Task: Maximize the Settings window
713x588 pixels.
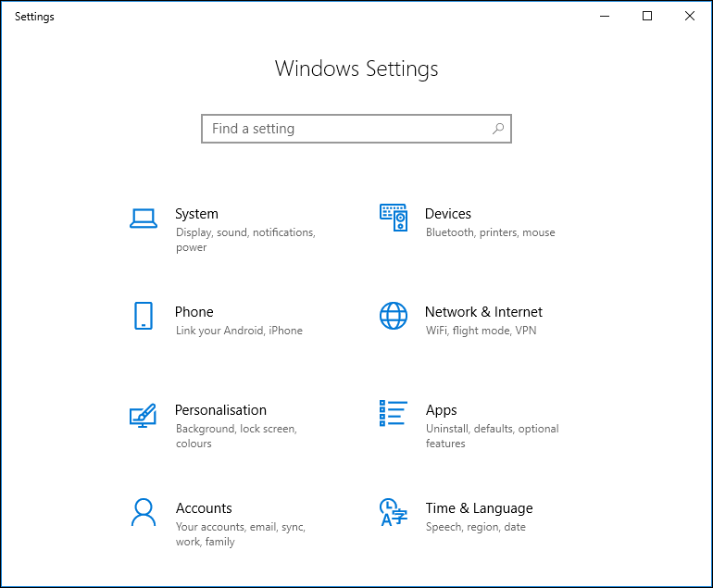Action: [647, 17]
